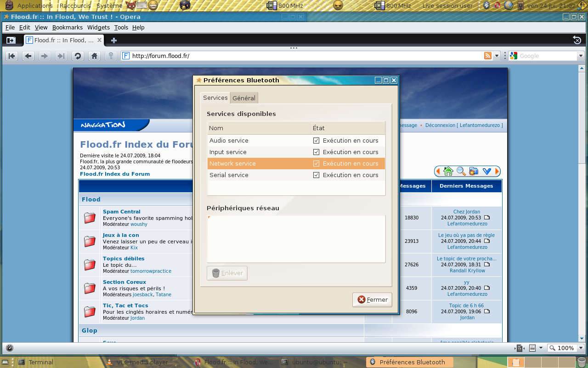Click the orange RSS feed icon

(x=488, y=56)
